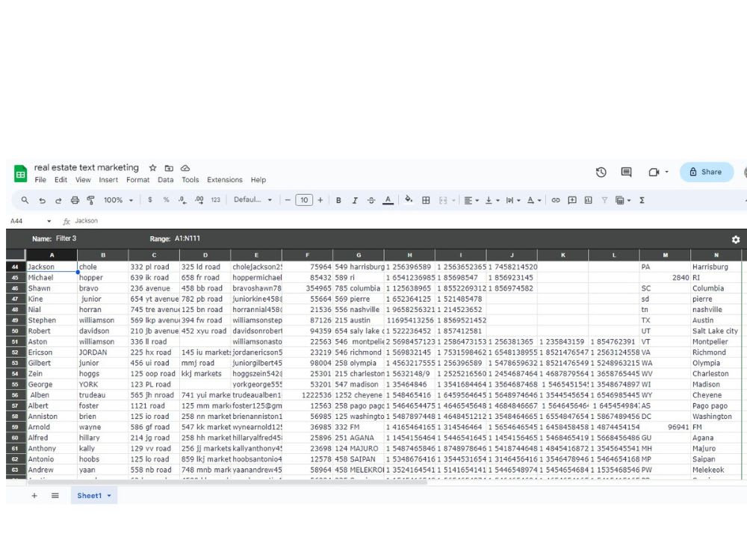Viewport: 747px width, 560px height.
Task: Click the document title real estate text marketing
Action: click(86, 167)
